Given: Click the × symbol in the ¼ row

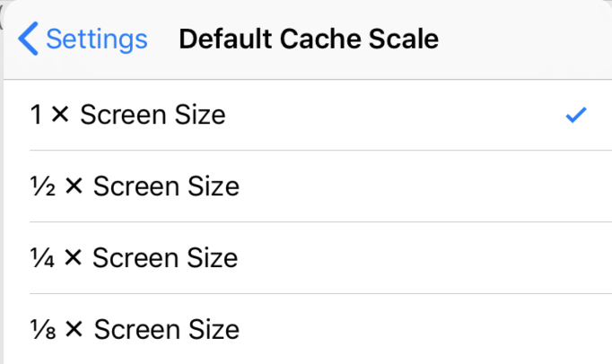Looking at the screenshot, I should [x=74, y=258].
